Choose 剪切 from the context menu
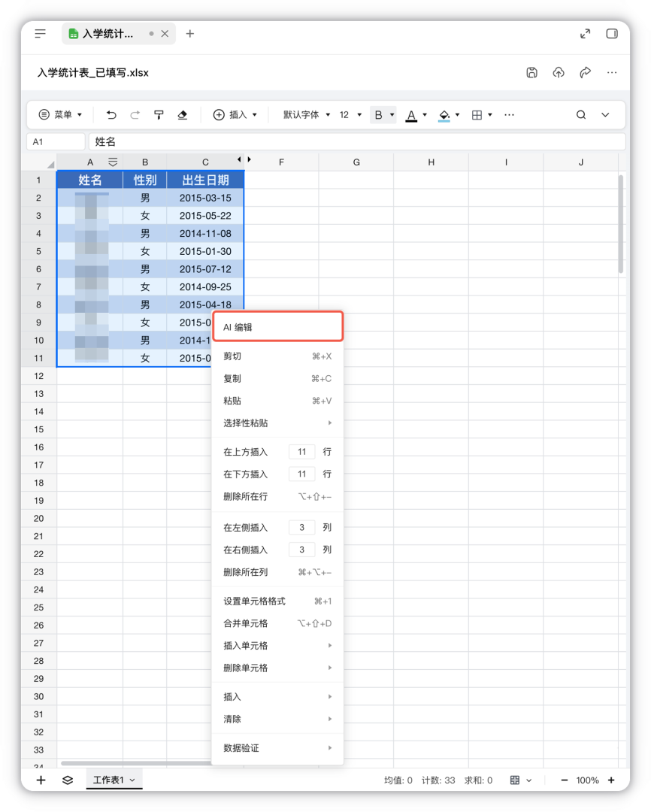 pos(278,356)
